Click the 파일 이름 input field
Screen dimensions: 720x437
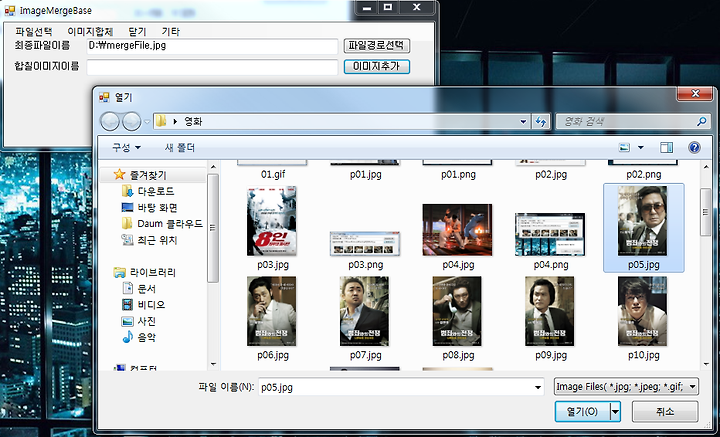click(395, 387)
